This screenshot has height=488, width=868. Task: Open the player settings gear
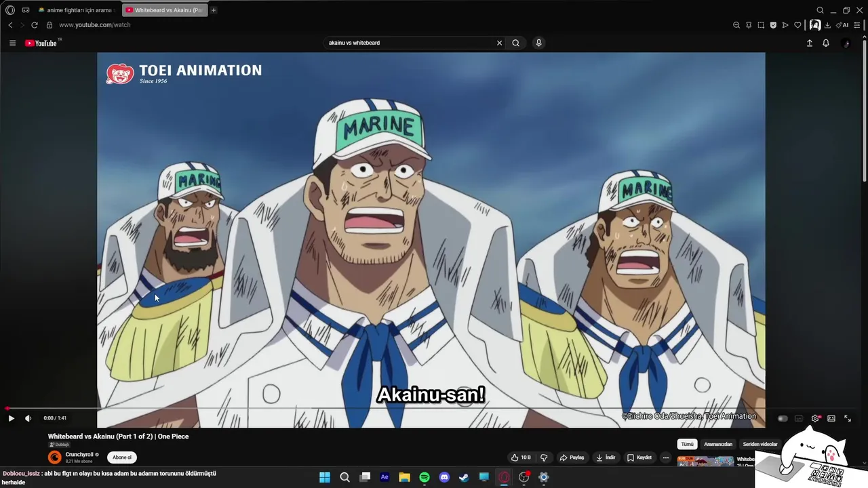pos(815,418)
